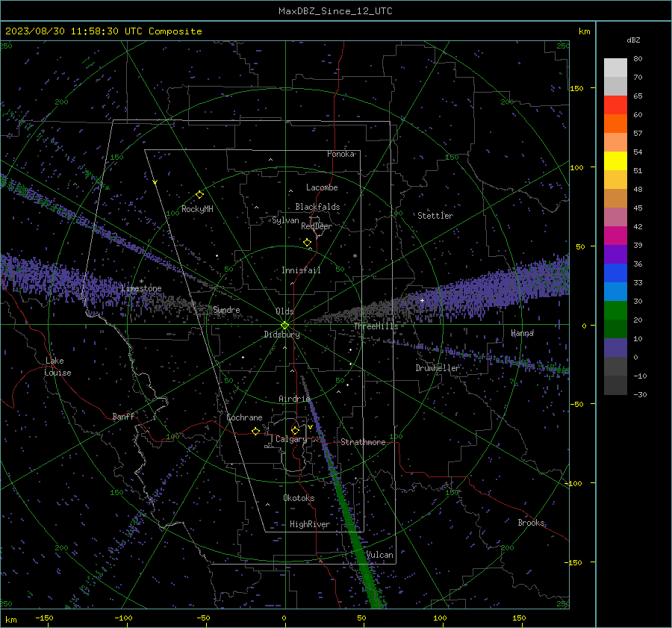Click the Stettler city label
Screen dimensions: 672x628
pyautogui.click(x=435, y=216)
